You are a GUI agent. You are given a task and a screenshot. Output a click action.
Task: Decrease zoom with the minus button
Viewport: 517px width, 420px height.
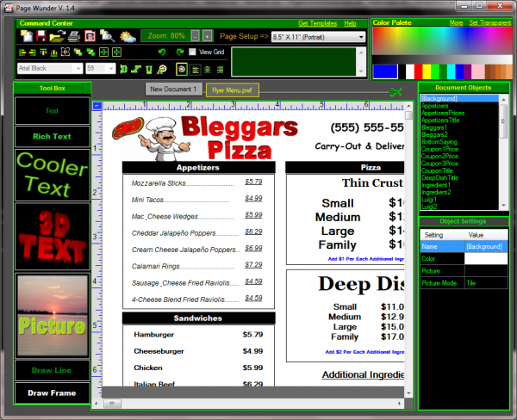click(196, 36)
